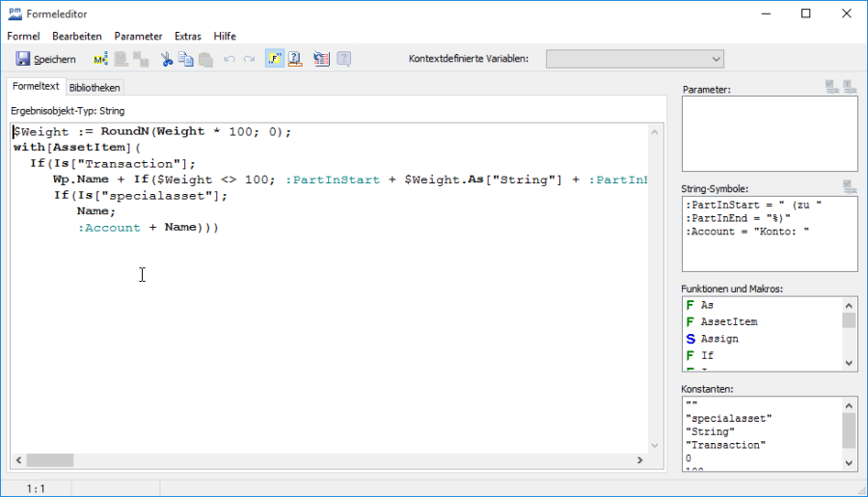Click the Copy icon in toolbar

[x=185, y=60]
